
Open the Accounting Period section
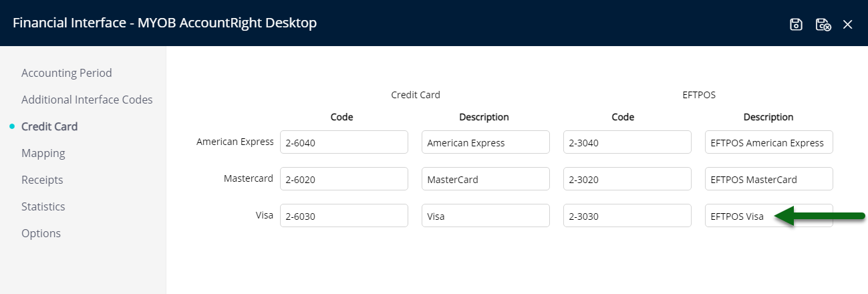67,73
